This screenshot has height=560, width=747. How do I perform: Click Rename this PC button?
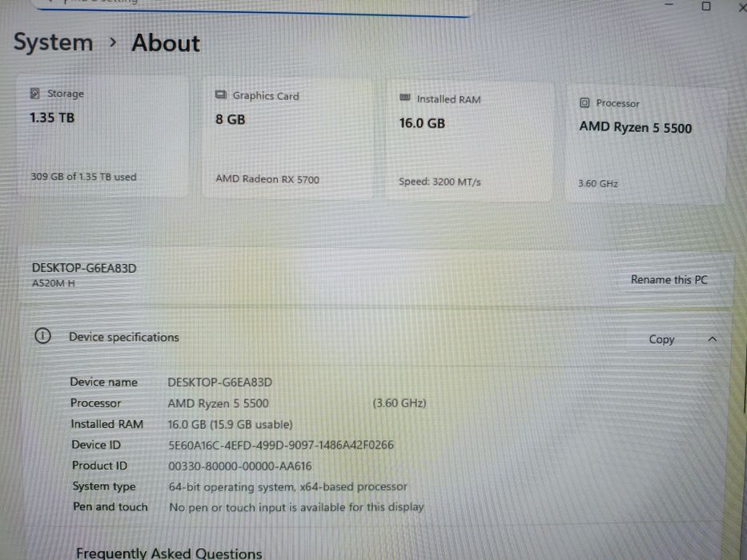pos(669,279)
